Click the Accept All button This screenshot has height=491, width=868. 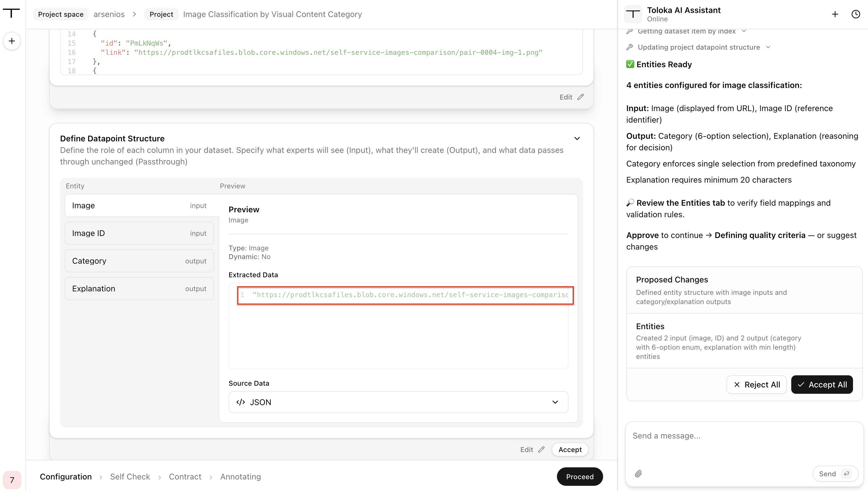point(822,385)
